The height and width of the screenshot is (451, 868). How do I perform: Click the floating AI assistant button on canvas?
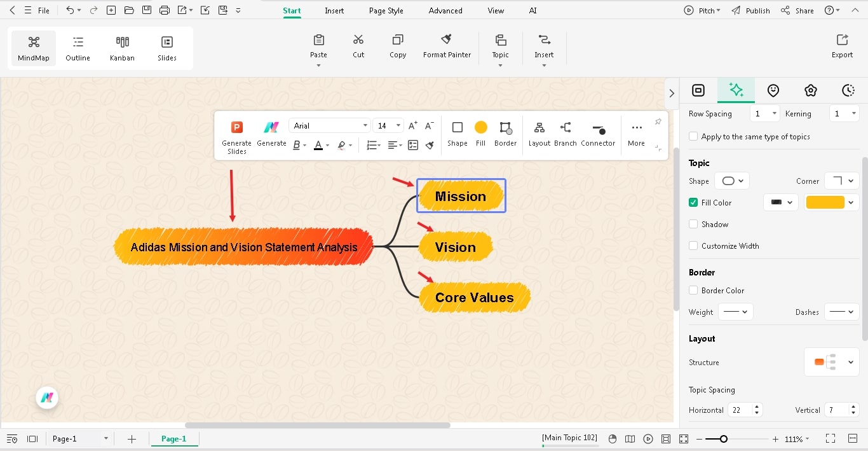[47, 398]
